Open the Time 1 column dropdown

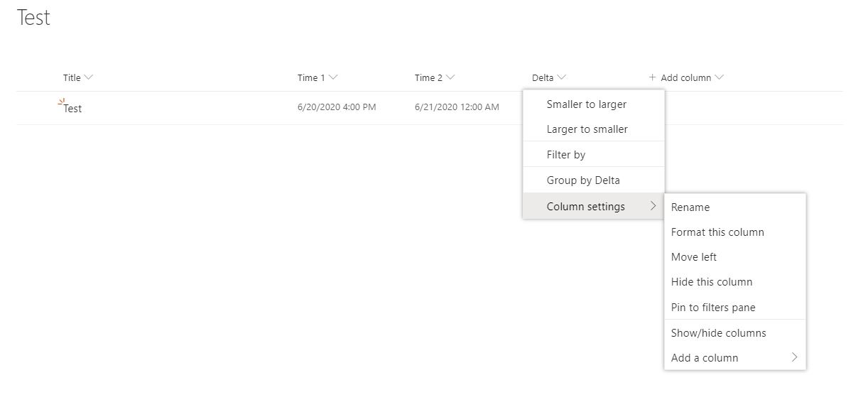333,77
